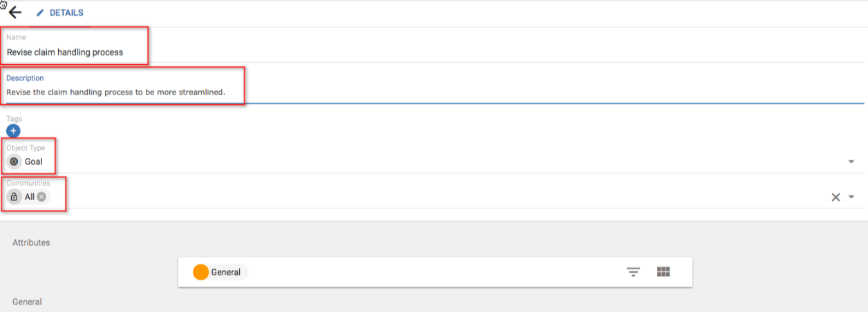Click the General section heading below

27,302
